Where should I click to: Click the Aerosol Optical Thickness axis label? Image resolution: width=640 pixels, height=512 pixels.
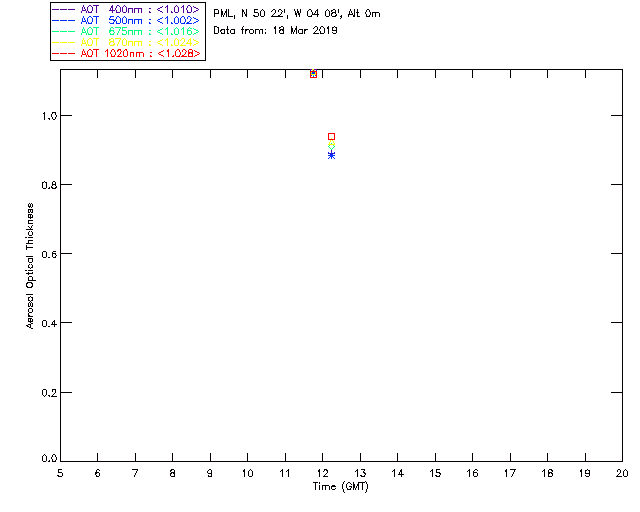pyautogui.click(x=30, y=266)
